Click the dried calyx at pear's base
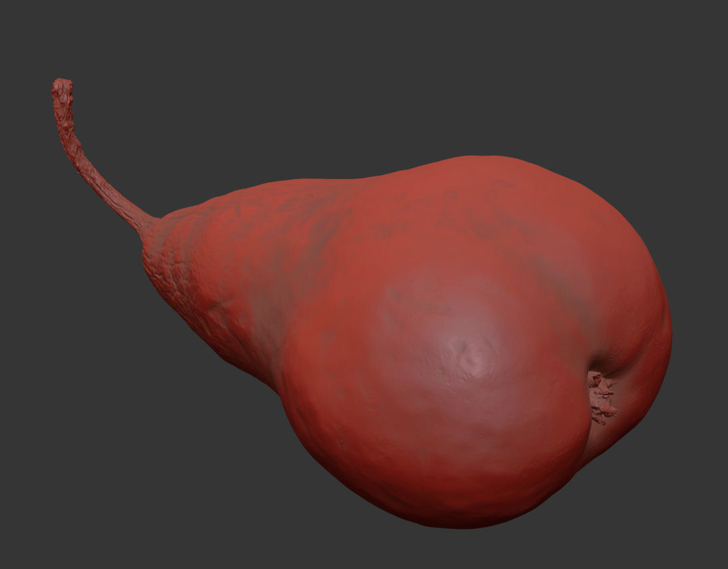Viewport: 728px width, 569px height. click(x=601, y=397)
